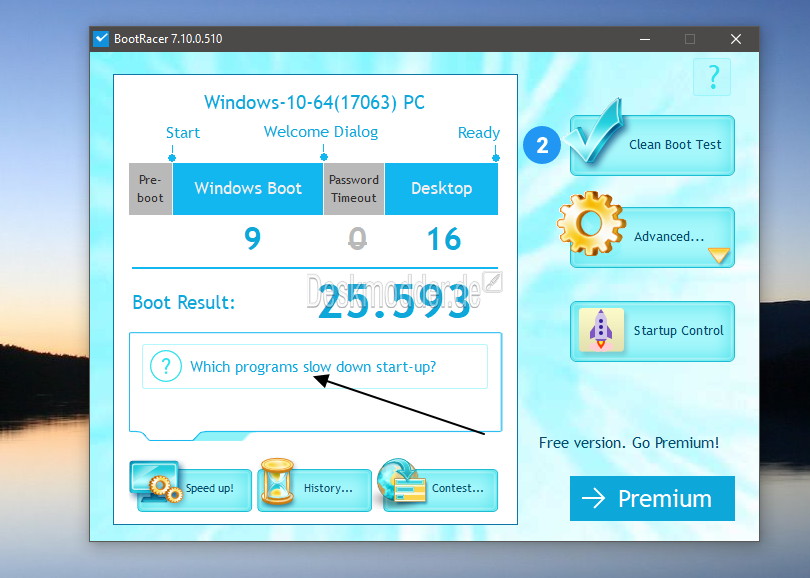Viewport: 810px width, 578px height.
Task: Click the Password Timeout value "0"
Action: point(357,239)
